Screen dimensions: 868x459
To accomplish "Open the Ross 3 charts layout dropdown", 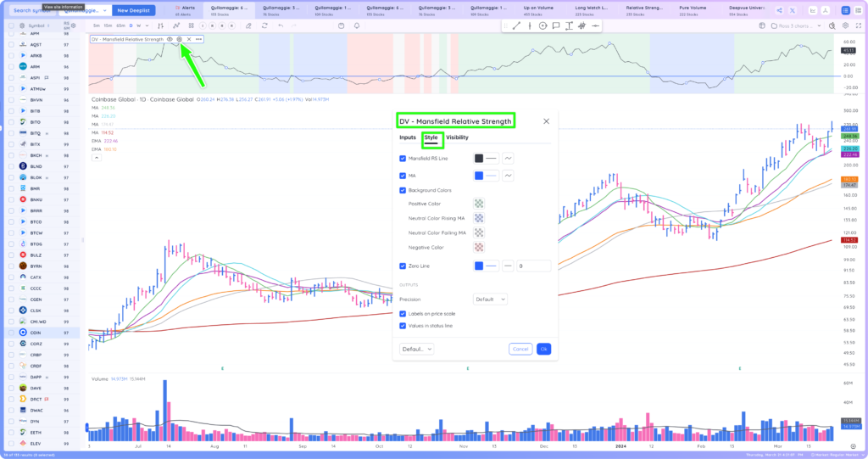I will tap(796, 25).
